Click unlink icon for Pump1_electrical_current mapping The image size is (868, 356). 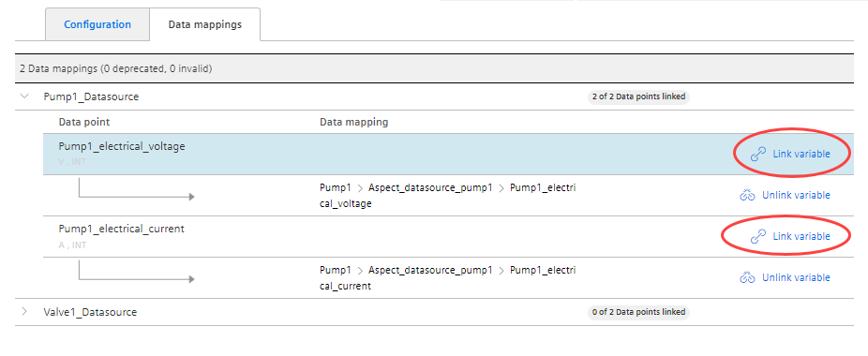tap(747, 277)
